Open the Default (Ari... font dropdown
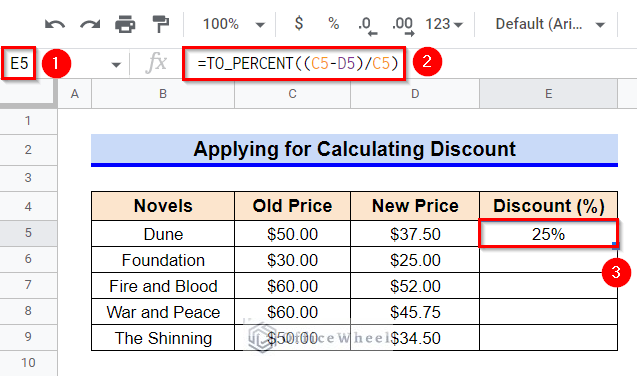Image resolution: width=637 pixels, height=376 pixels. [x=550, y=24]
